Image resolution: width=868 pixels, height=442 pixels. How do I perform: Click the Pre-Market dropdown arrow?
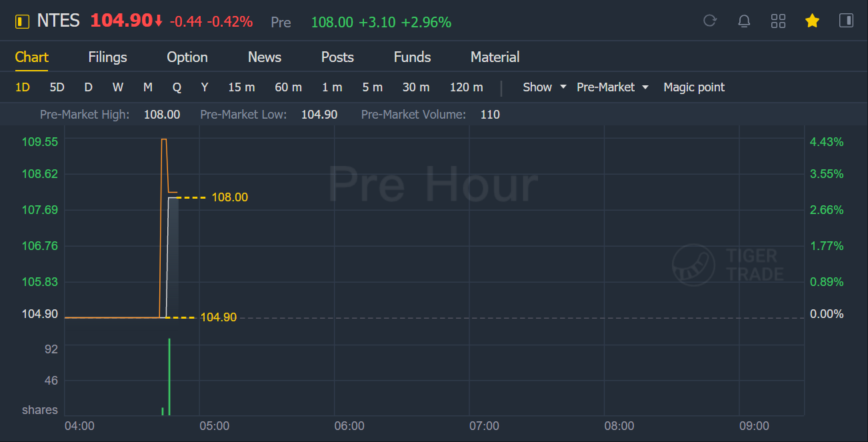tap(645, 87)
